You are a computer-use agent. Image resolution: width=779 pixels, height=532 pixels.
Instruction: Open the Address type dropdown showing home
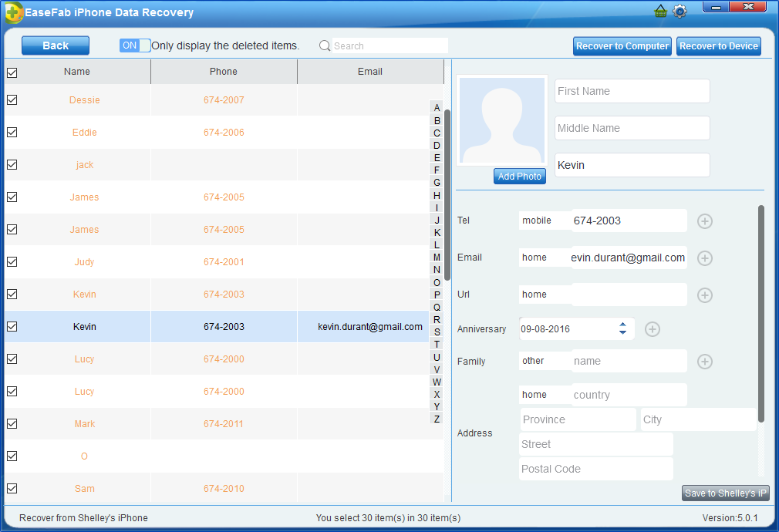tap(545, 395)
